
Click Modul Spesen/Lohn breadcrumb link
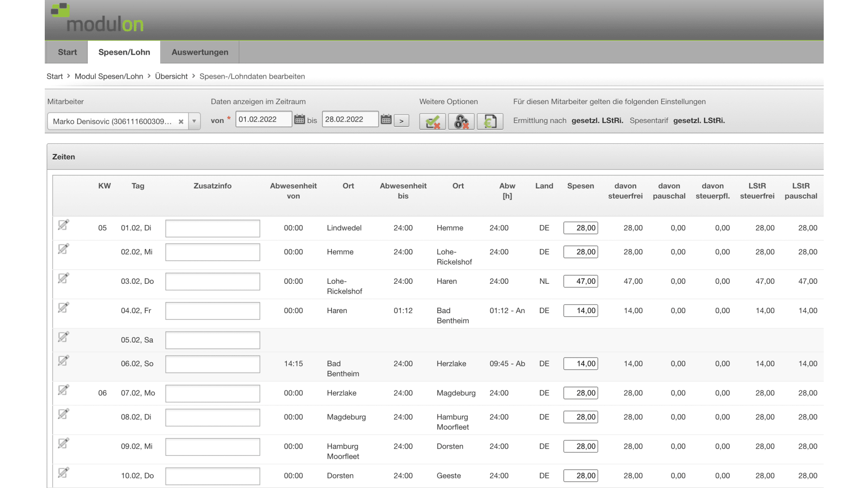[x=108, y=76]
